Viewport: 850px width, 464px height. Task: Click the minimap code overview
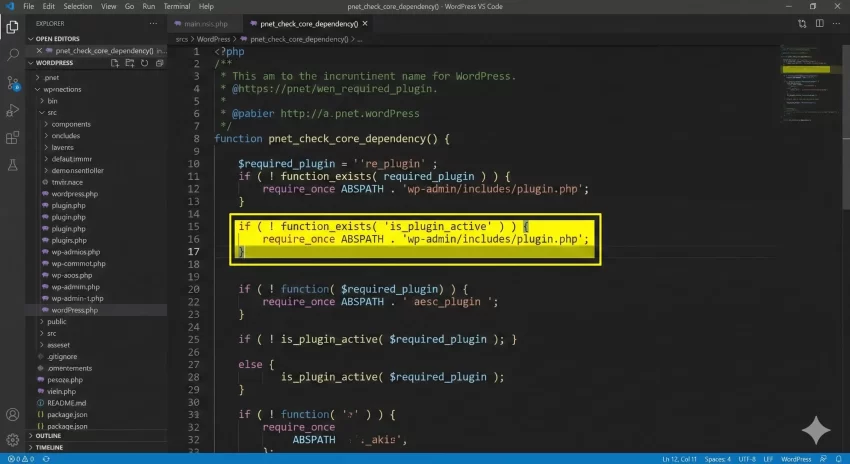pos(808,84)
